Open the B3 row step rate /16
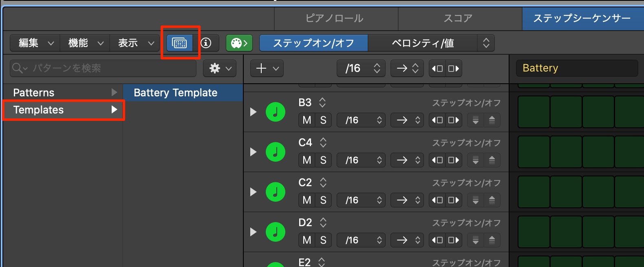This screenshot has height=267, width=644. click(361, 120)
